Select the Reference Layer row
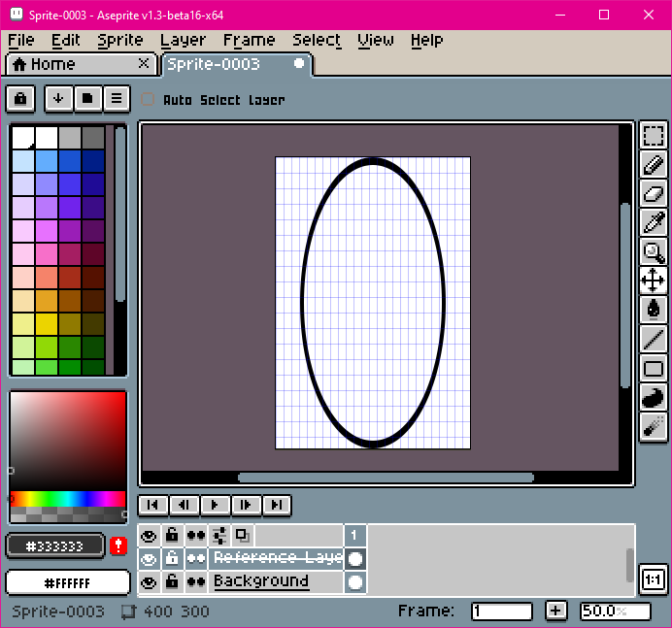Screen dimensions: 672x628 tap(276, 559)
